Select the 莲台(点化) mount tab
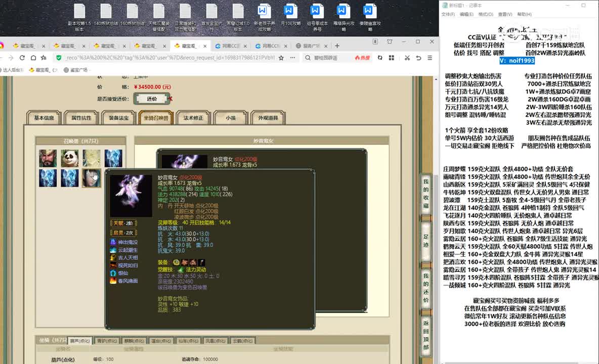The width and height of the screenshot is (599, 364). tap(161, 341)
